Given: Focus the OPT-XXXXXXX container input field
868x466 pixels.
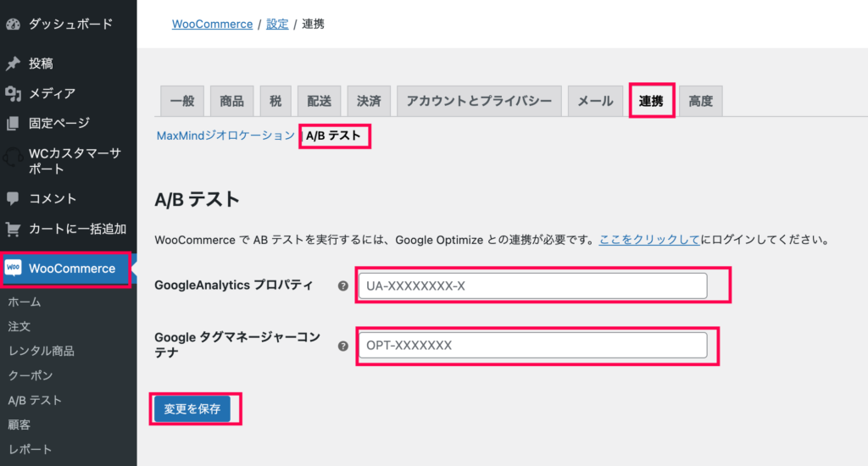Looking at the screenshot, I should (x=532, y=346).
